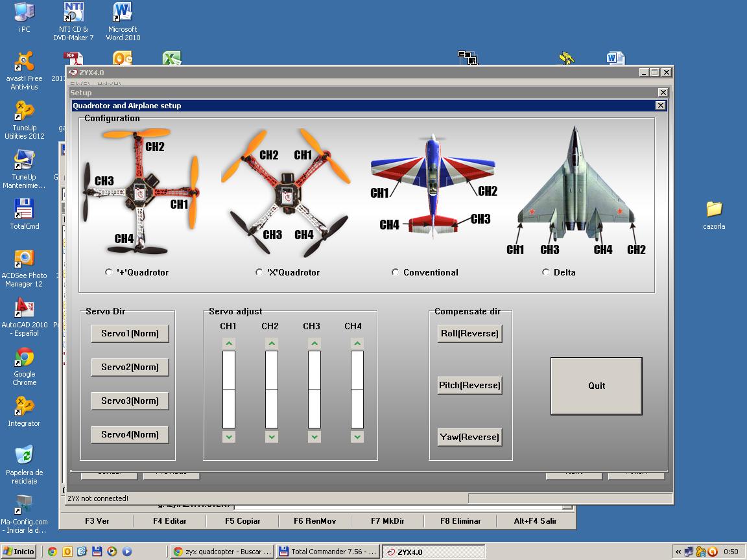The height and width of the screenshot is (560, 747).
Task: Decrease CH4 servo adjust with down arrow
Action: tap(357, 437)
